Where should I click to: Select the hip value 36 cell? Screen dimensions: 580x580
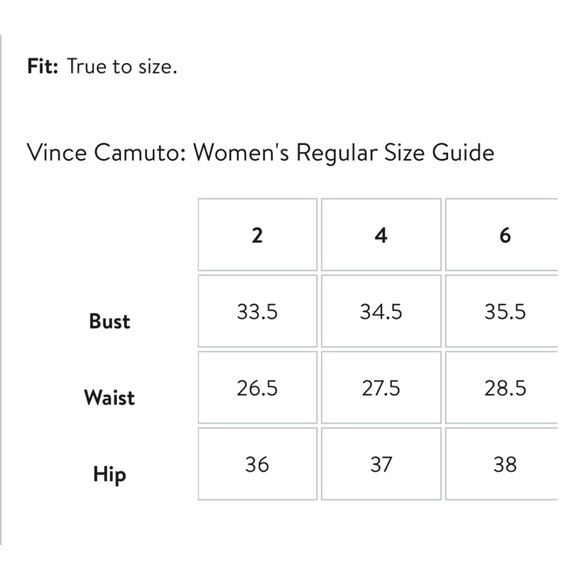pos(257,464)
